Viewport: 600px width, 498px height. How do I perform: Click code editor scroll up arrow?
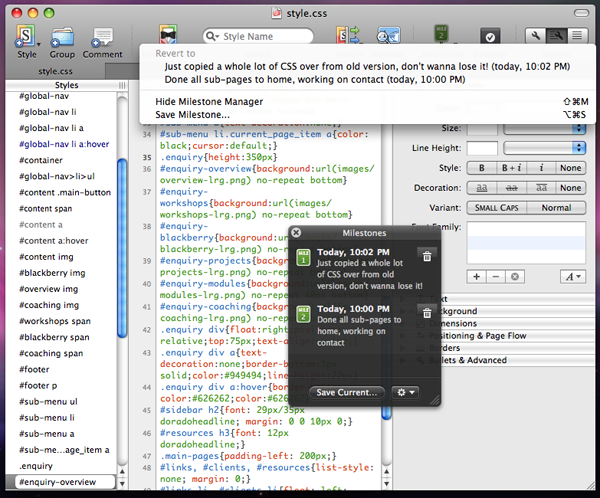coord(386,472)
